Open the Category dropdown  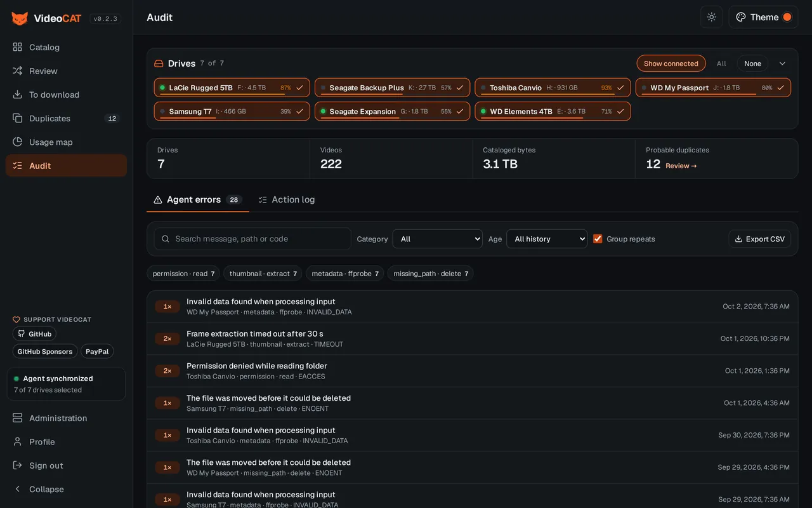click(x=438, y=239)
